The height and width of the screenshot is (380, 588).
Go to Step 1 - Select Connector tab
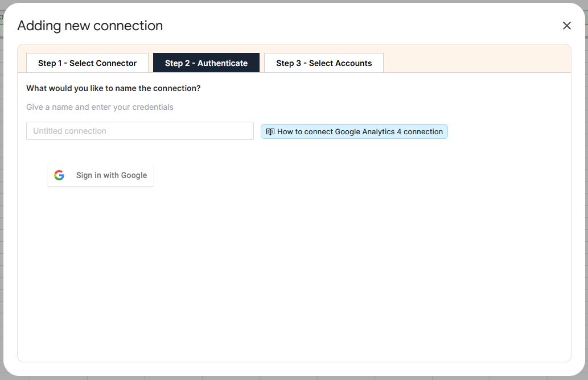point(88,63)
